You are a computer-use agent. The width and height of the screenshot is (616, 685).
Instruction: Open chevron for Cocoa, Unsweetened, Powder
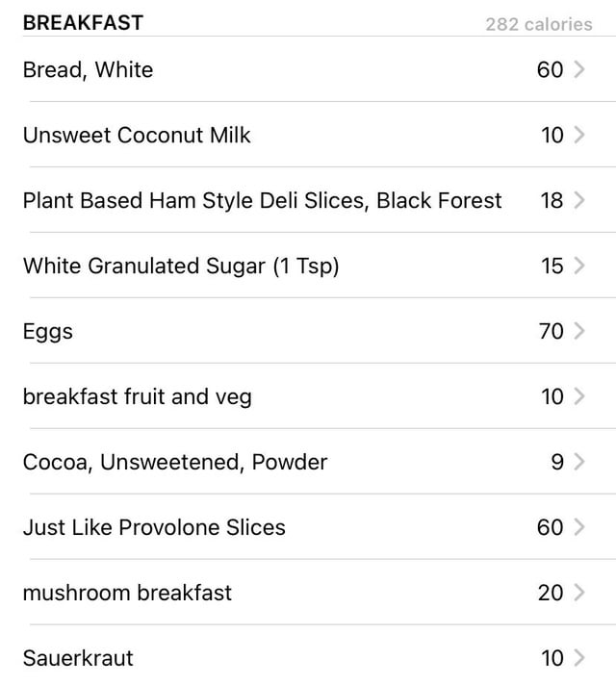click(x=579, y=462)
